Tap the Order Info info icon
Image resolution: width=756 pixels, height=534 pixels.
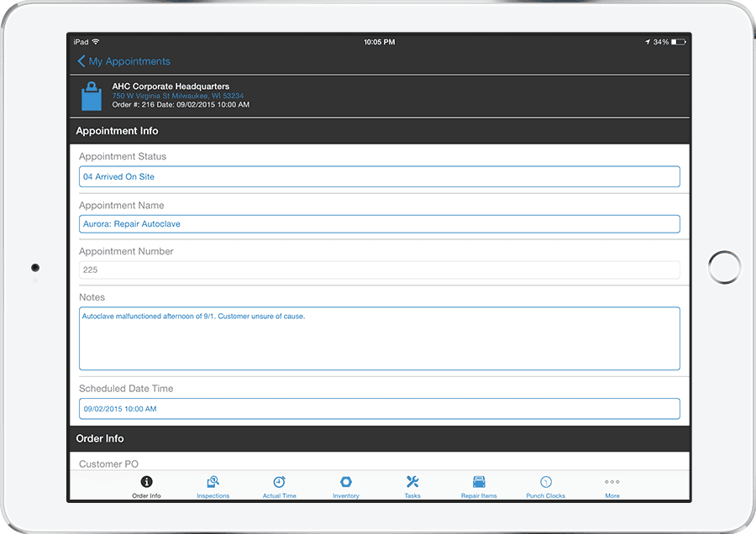tap(146, 482)
